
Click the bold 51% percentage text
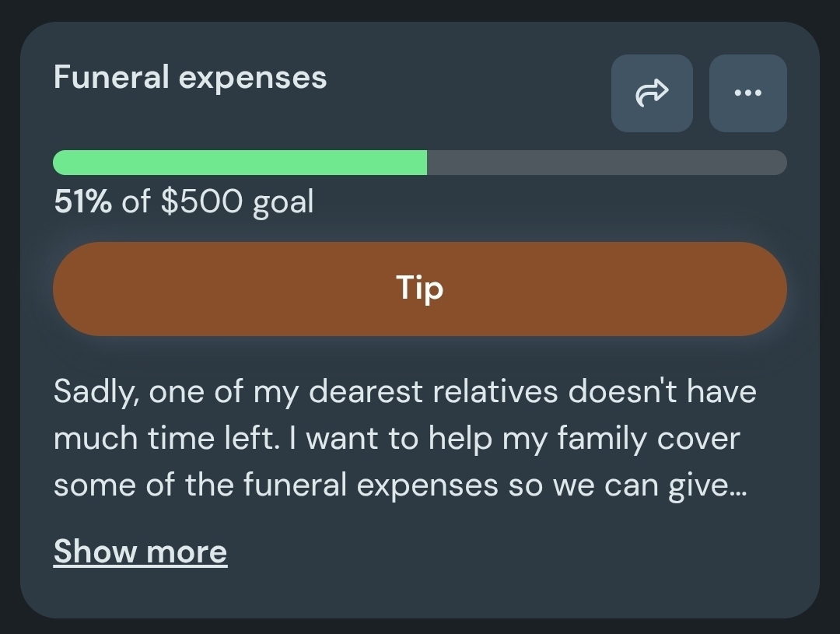point(82,202)
